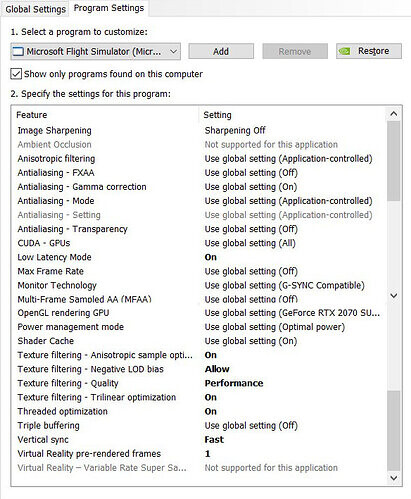Select Power management mode feature
The height and width of the screenshot is (499, 411).
pos(70,327)
